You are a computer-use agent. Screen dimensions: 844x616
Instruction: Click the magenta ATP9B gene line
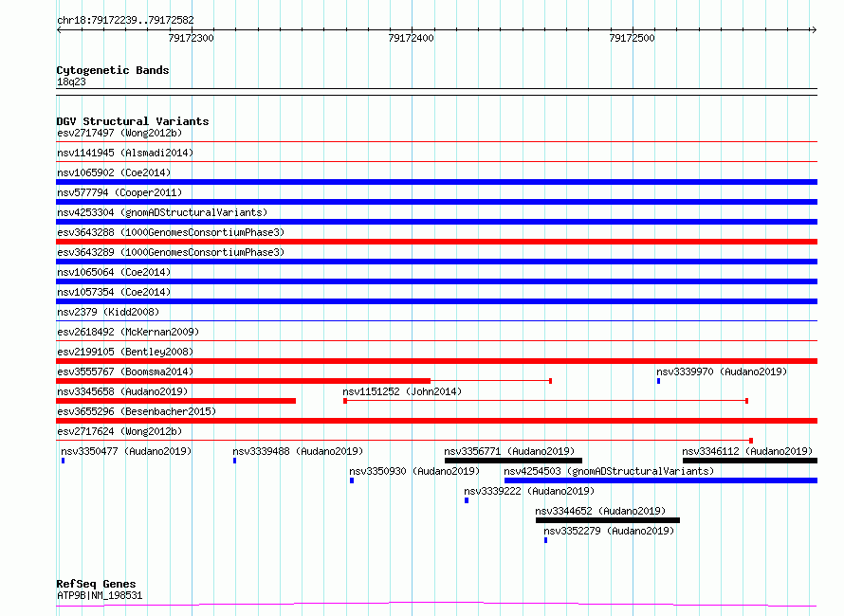click(436, 604)
